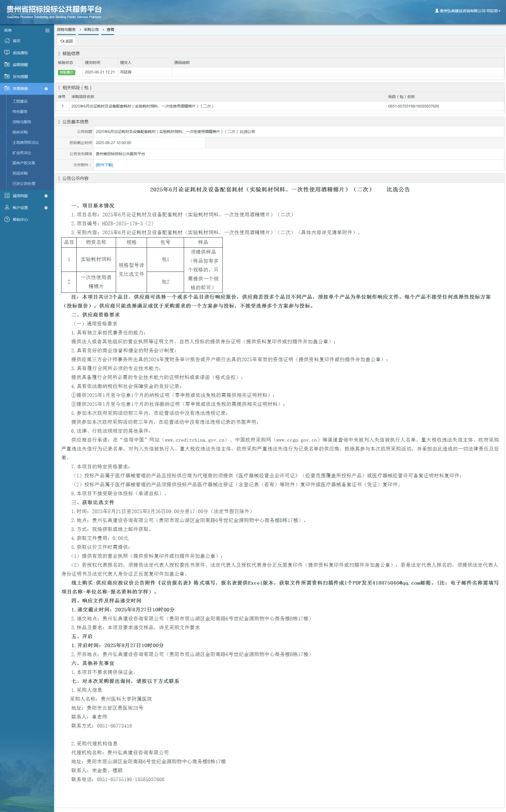Open 已发公告处理 in sidebar submenu
Viewport: 506px width, 812px height.
(24, 184)
